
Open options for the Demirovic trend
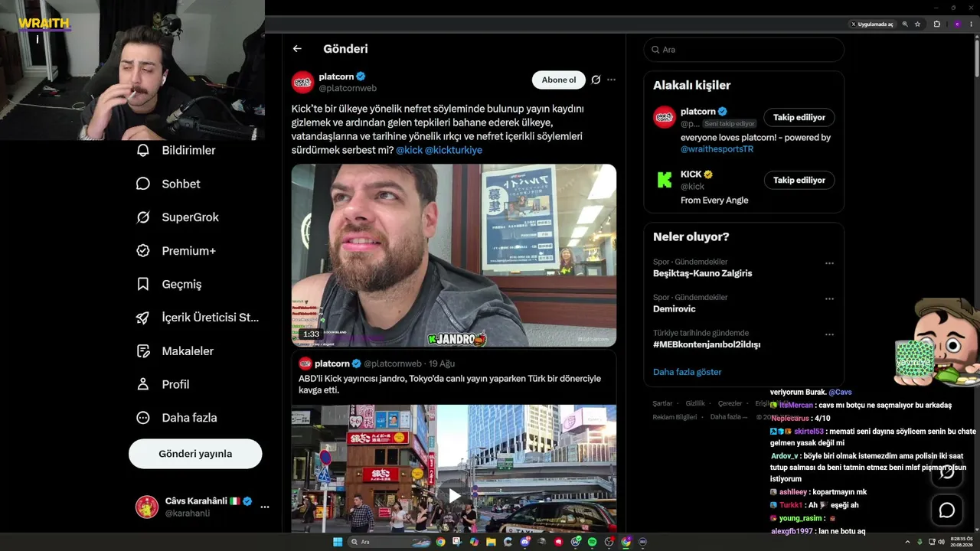pos(829,299)
